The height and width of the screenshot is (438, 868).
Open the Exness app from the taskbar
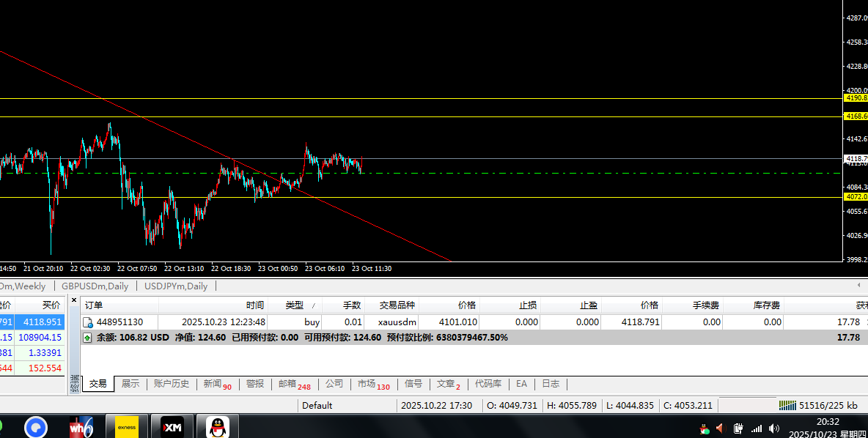coord(127,426)
